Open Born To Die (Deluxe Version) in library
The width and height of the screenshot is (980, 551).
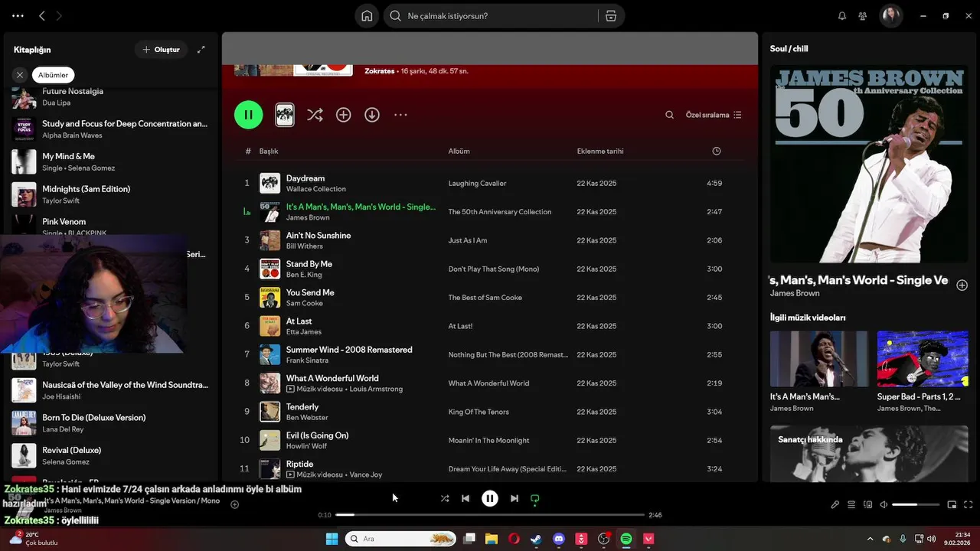pyautogui.click(x=111, y=423)
